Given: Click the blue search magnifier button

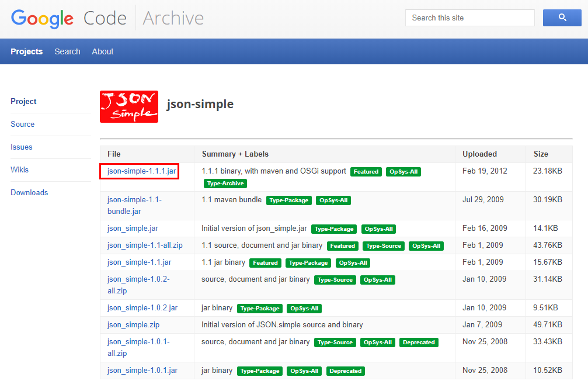Looking at the screenshot, I should [x=562, y=18].
